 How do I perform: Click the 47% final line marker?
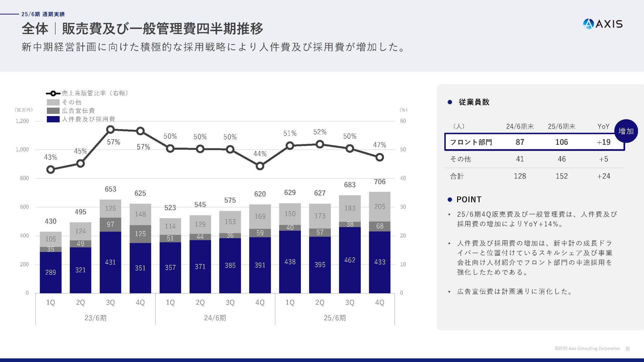point(379,157)
